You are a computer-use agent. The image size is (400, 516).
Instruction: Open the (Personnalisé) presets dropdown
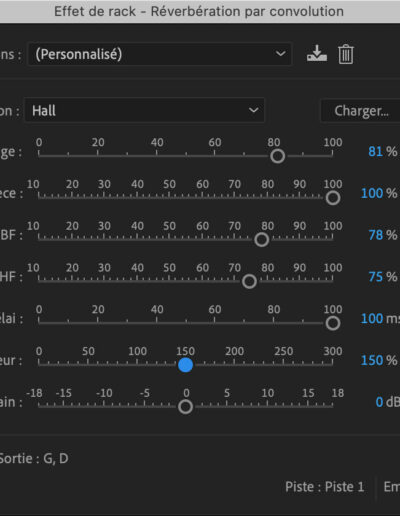coord(160,54)
